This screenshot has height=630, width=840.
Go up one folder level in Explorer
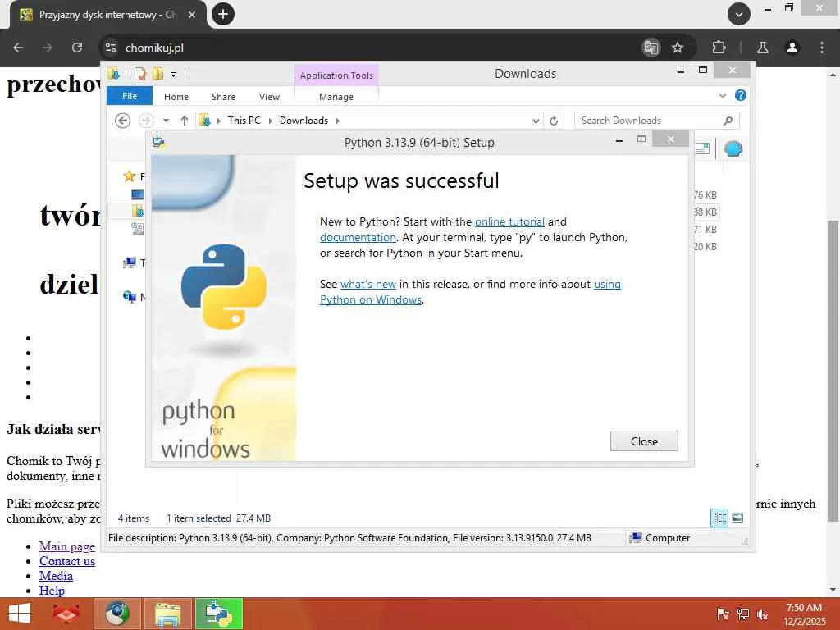tap(185, 121)
